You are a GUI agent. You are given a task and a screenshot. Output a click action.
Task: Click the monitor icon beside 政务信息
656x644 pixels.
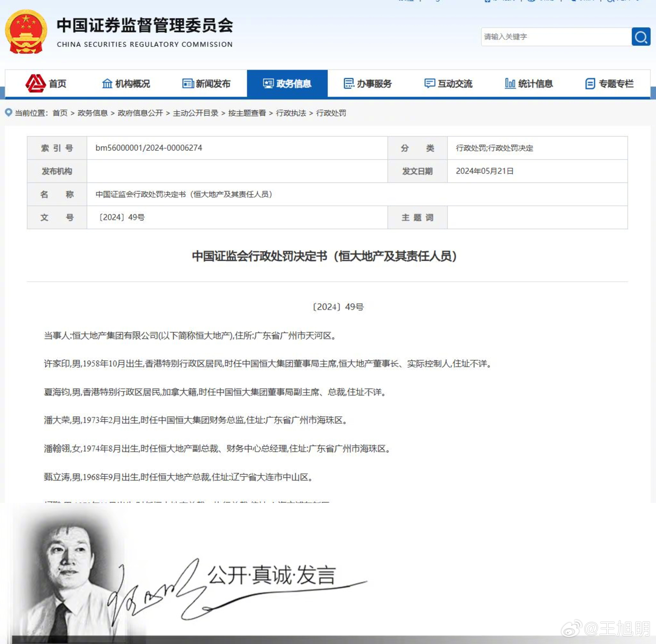[x=268, y=83]
